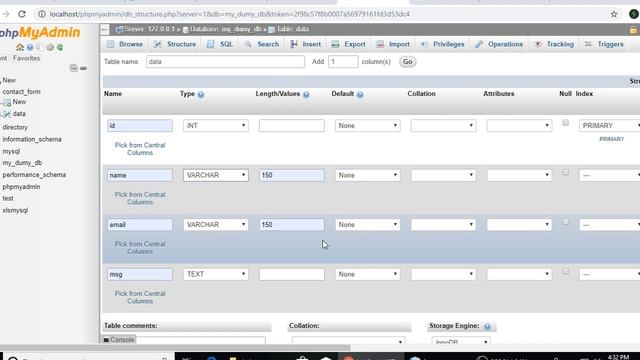Click the Table name input field
640x360 pixels.
click(x=225, y=62)
